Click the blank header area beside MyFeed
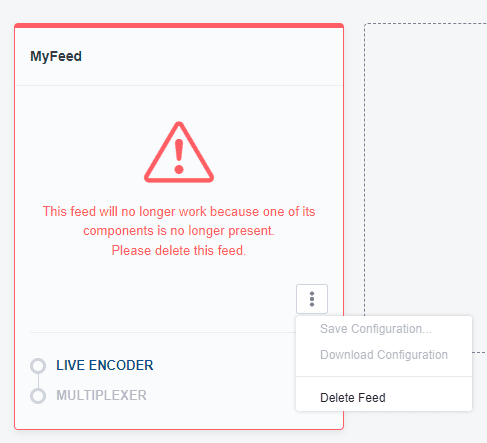The width and height of the screenshot is (487, 443). 213,56
